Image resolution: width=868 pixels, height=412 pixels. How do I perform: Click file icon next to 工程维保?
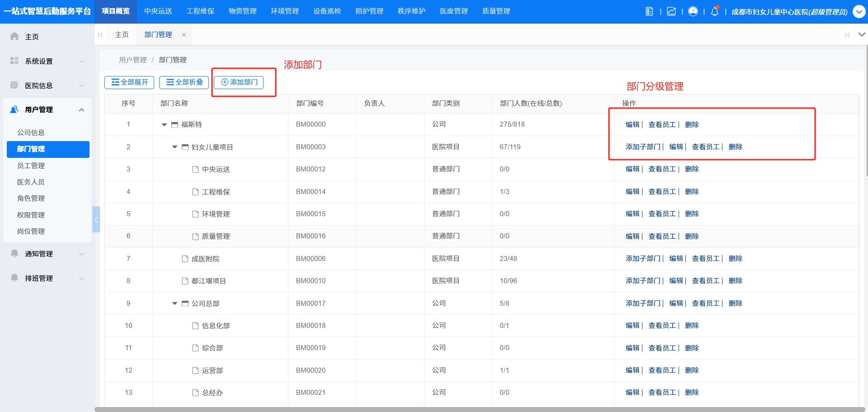195,192
